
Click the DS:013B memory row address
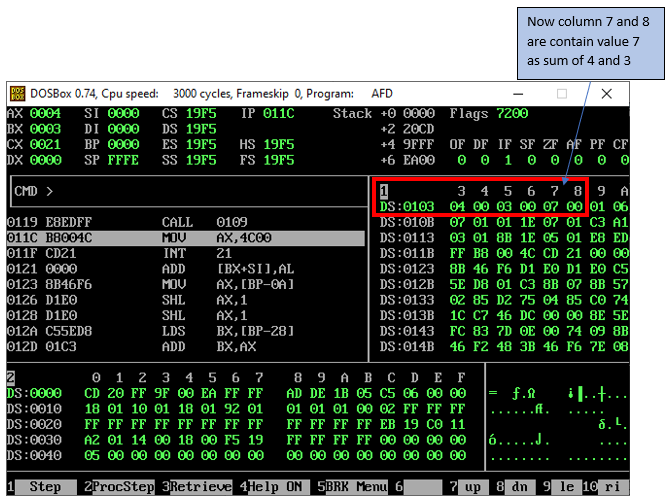pyautogui.click(x=407, y=316)
